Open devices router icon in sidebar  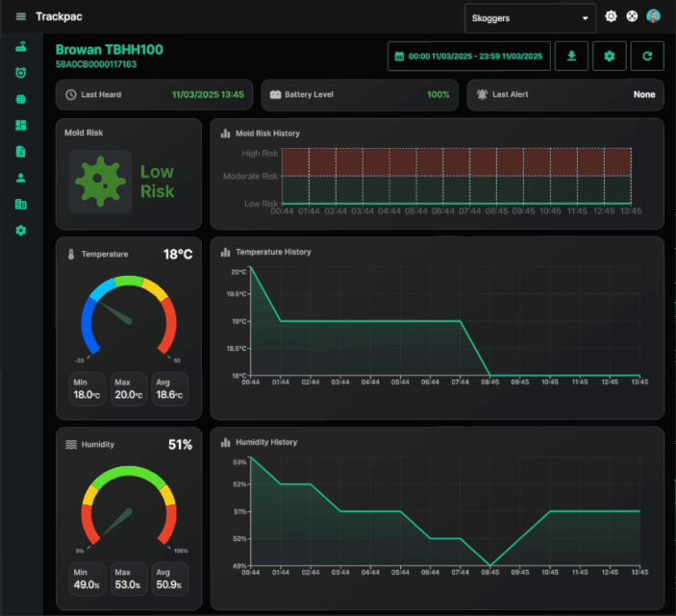click(21, 46)
